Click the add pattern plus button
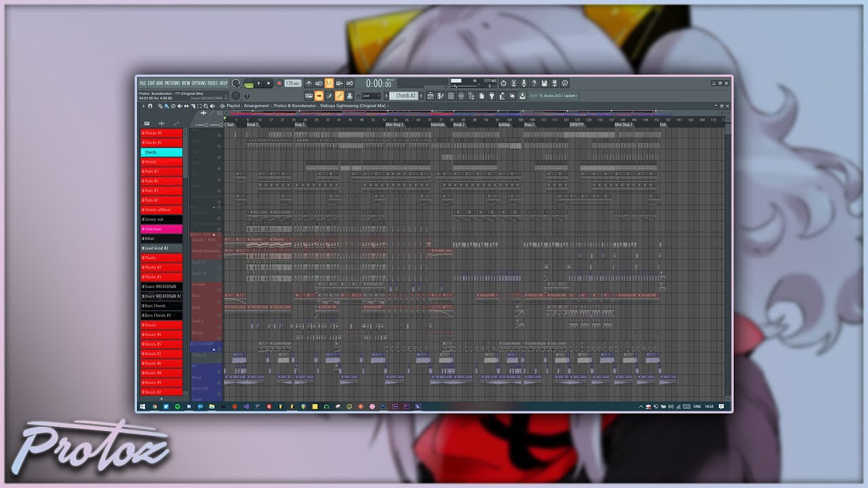This screenshot has width=868, height=488. pos(421,96)
